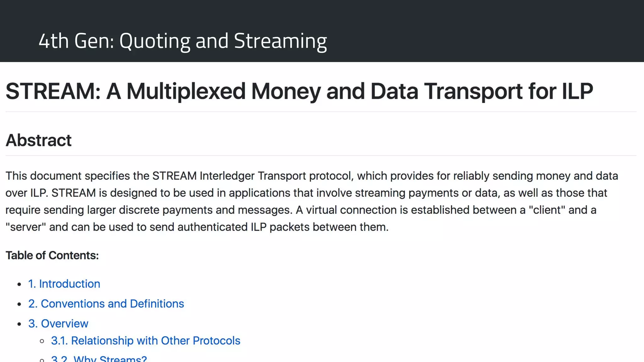Screen dimensions: 644x362
Task: Jump to the 3. Overview section
Action: point(58,323)
